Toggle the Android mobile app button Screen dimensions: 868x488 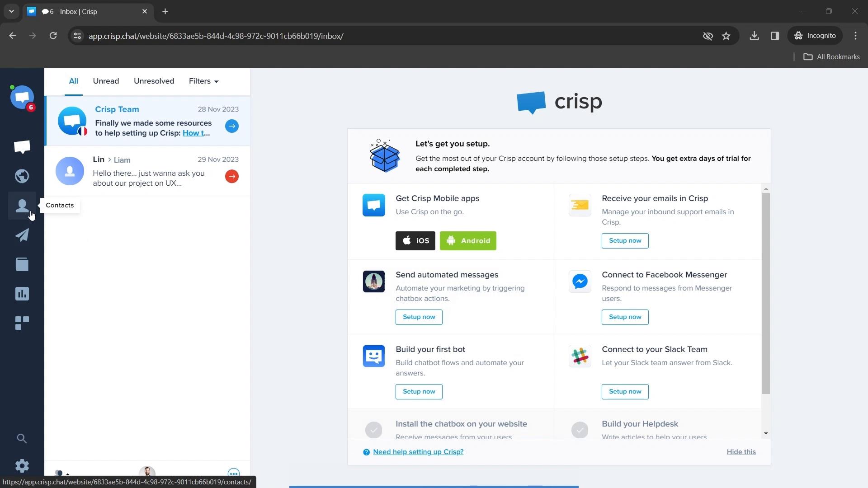pos(468,240)
